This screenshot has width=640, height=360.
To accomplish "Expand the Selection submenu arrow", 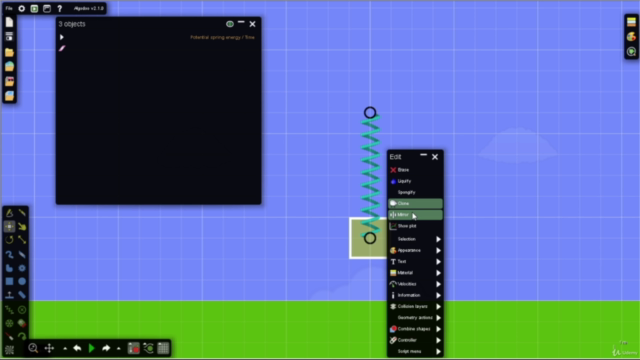I will coord(438,239).
